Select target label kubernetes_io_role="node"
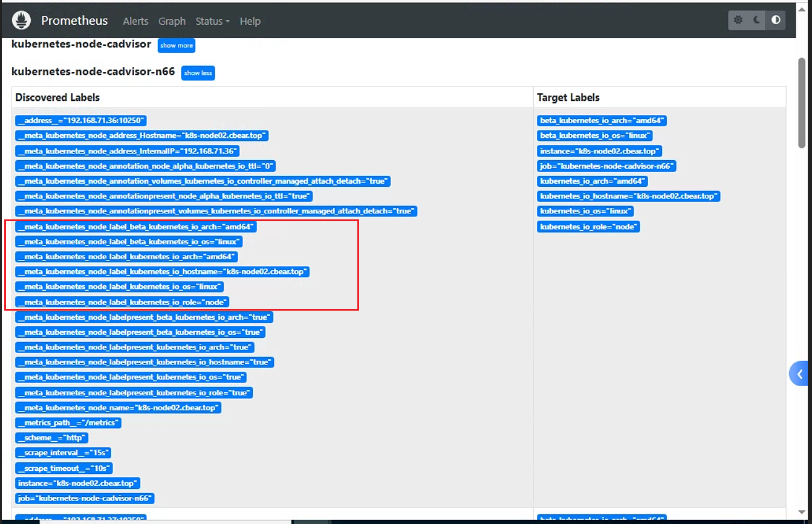This screenshot has width=812, height=524. click(x=588, y=227)
